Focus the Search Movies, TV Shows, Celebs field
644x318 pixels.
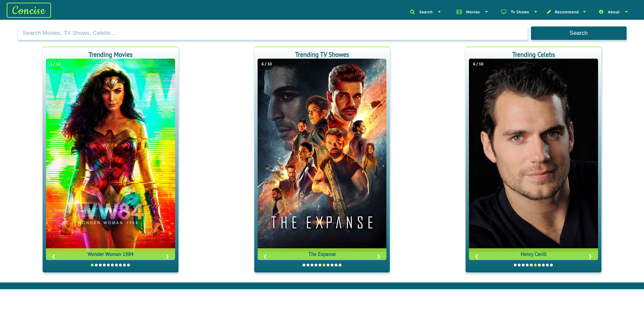(x=273, y=33)
